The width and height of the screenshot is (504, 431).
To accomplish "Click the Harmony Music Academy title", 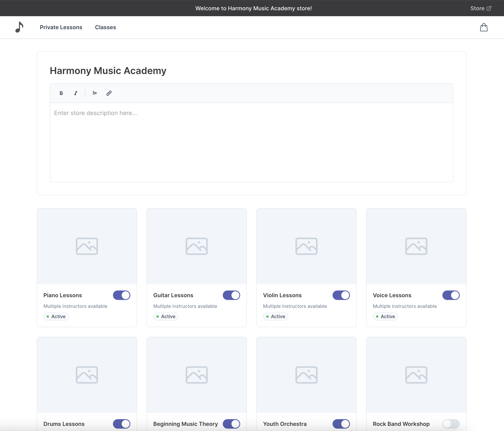I will point(108,71).
